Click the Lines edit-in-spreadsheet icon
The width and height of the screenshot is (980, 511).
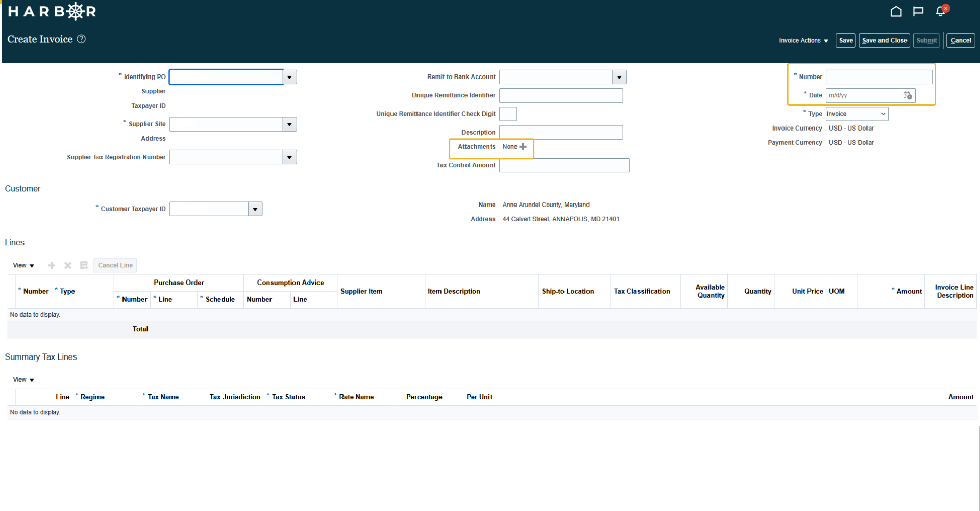(x=84, y=265)
